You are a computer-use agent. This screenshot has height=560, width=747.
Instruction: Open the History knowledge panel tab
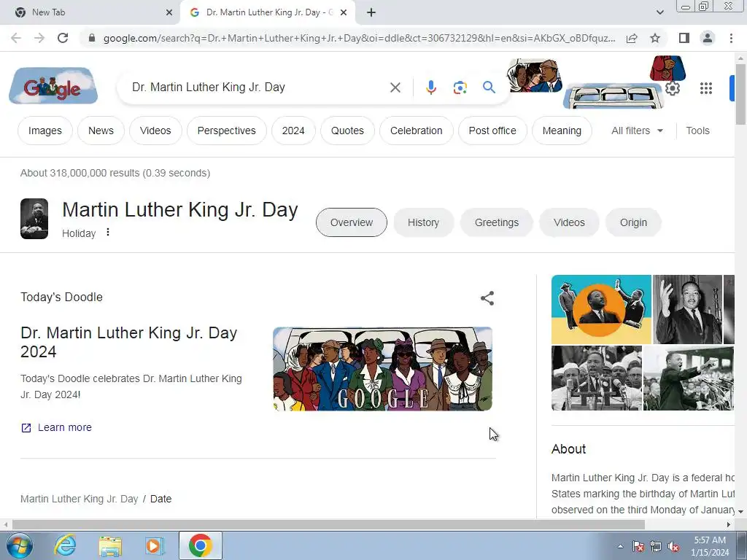coord(423,222)
